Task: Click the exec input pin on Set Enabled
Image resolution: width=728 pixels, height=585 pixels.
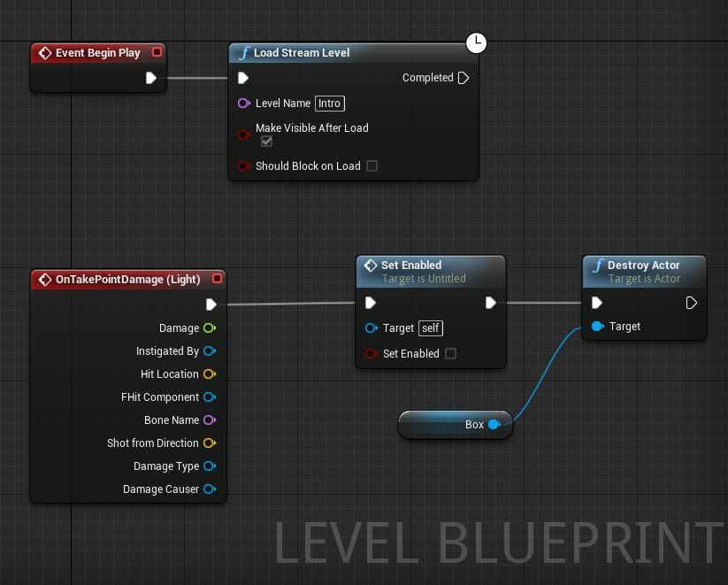Action: pos(371,303)
